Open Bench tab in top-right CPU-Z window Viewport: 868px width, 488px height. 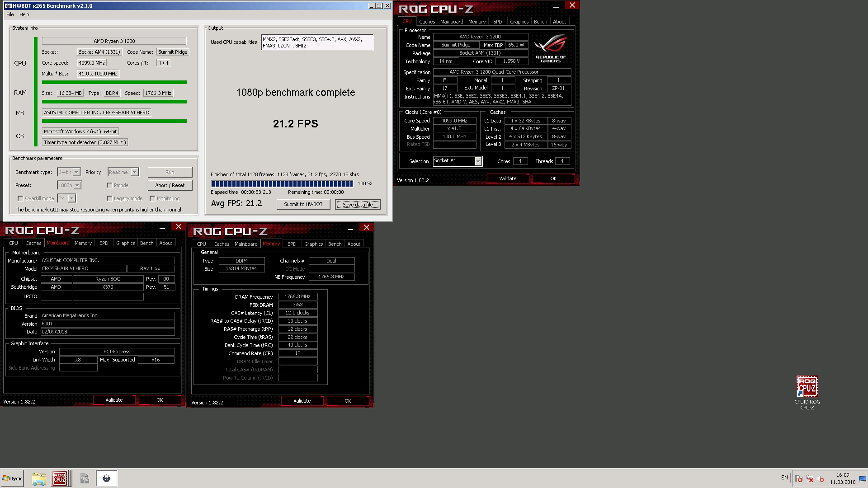coord(540,22)
